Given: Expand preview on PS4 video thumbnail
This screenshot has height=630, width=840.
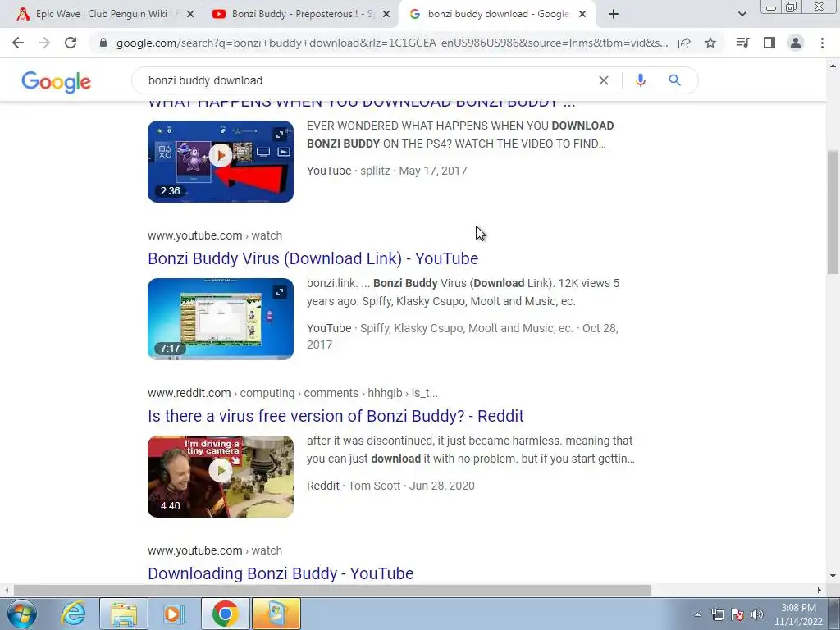Looking at the screenshot, I should click(x=280, y=135).
